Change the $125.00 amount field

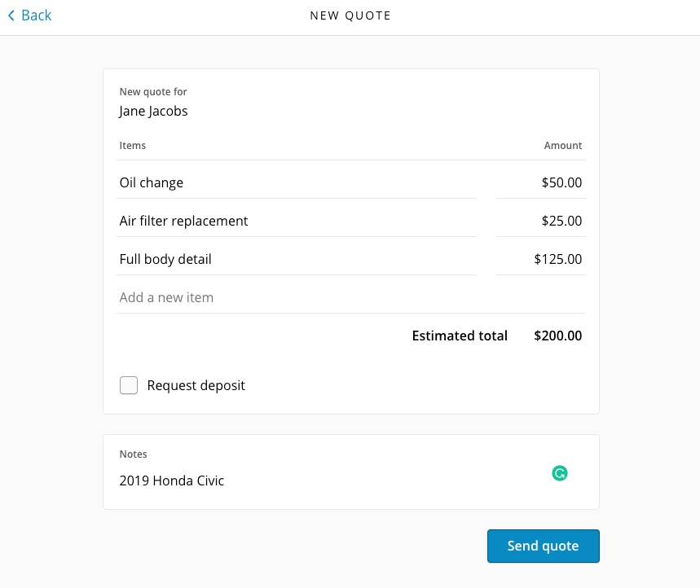click(x=541, y=259)
